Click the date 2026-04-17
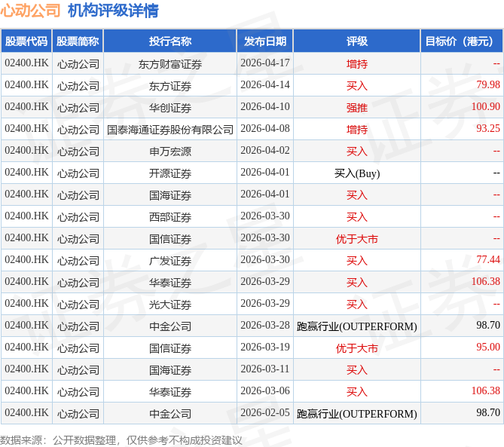The height and width of the screenshot is (447, 504). (x=265, y=64)
